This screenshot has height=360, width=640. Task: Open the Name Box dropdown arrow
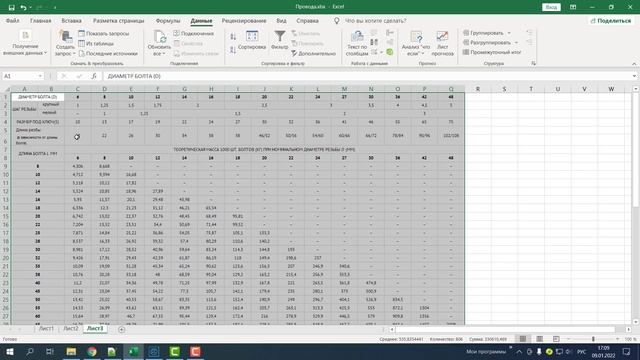(x=40, y=76)
